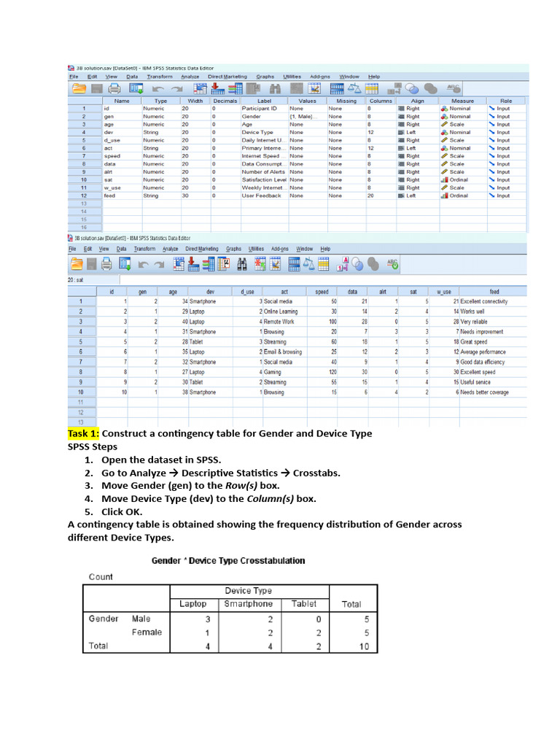Screen dimensions: 560x747
Task: Click Print icon in Variable View window toolbar
Action: (114, 88)
